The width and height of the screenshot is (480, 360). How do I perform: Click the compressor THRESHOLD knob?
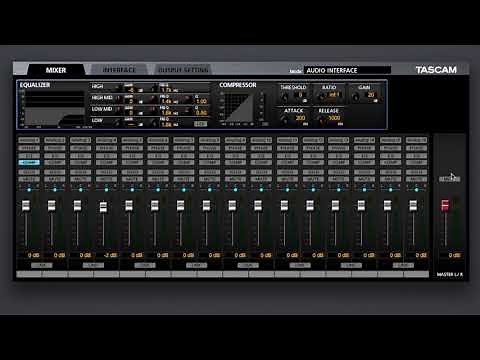pyautogui.click(x=285, y=97)
